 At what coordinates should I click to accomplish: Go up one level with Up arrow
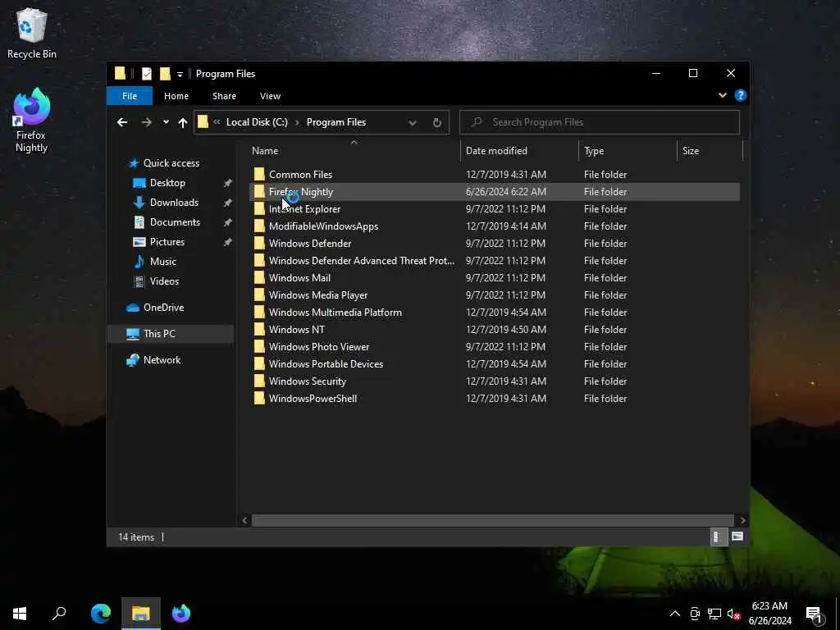[x=183, y=123]
